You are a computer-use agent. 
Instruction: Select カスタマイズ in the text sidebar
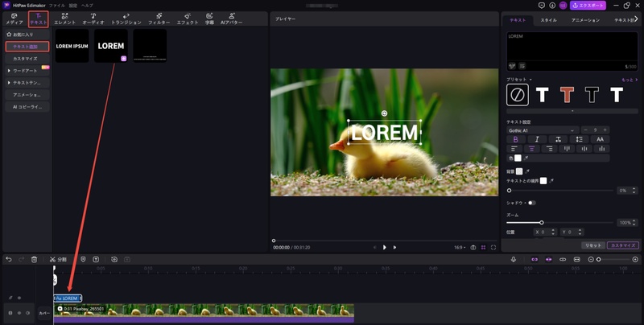point(27,59)
